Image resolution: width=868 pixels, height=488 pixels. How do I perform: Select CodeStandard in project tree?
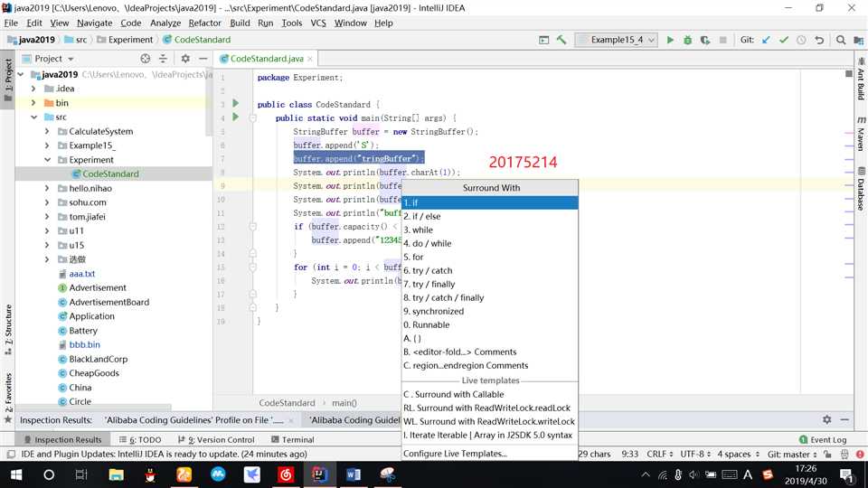[110, 174]
